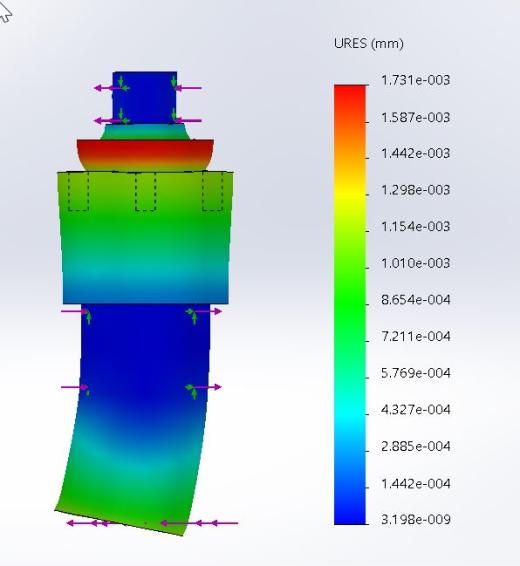Click the displacement color legend bar
This screenshot has height=566, width=520.
tap(350, 304)
